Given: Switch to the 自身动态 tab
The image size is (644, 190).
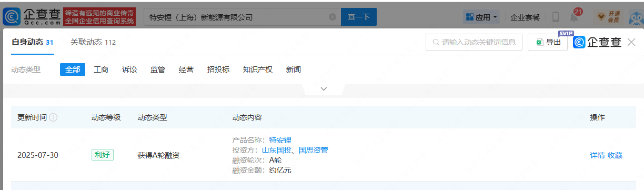Looking at the screenshot, I should coord(32,42).
